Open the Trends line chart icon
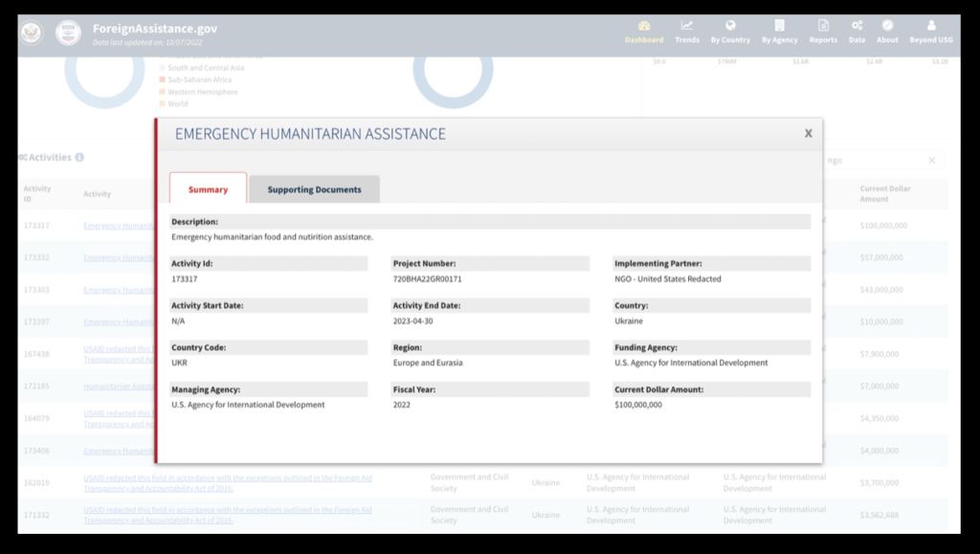The height and width of the screenshot is (554, 980). pos(687,26)
